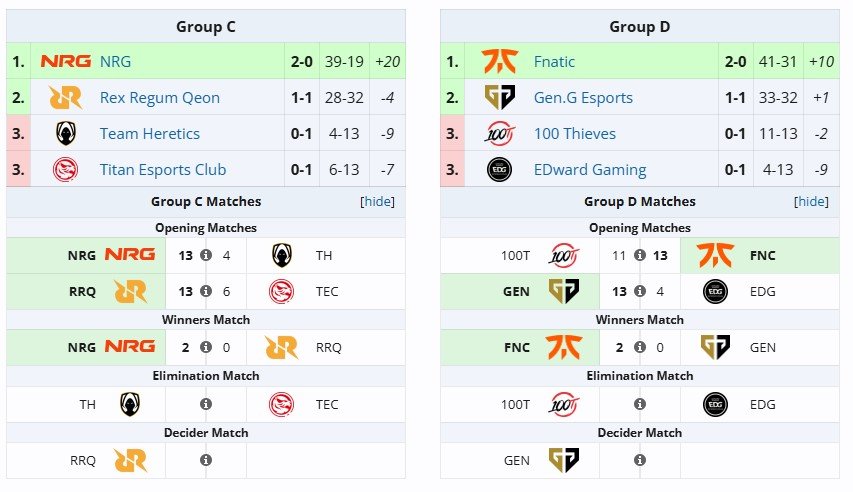Open the 100 Thieves team link
The height and width of the screenshot is (492, 853).
click(575, 133)
